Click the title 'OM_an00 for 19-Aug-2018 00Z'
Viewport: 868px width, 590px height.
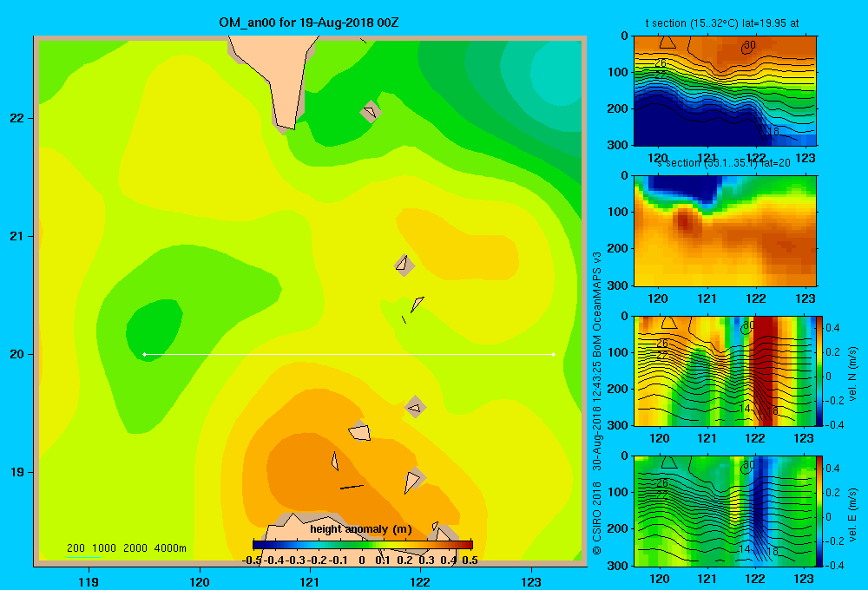point(309,23)
